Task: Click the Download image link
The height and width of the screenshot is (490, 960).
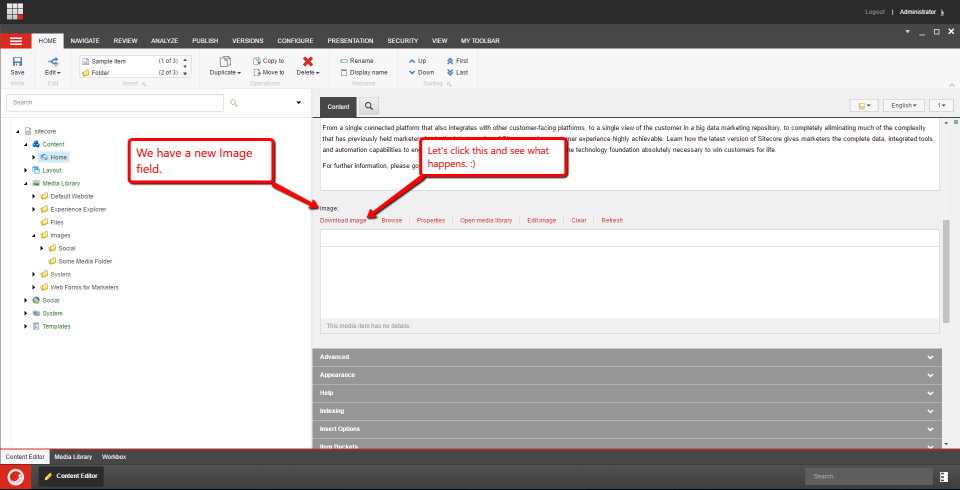Action: [343, 220]
